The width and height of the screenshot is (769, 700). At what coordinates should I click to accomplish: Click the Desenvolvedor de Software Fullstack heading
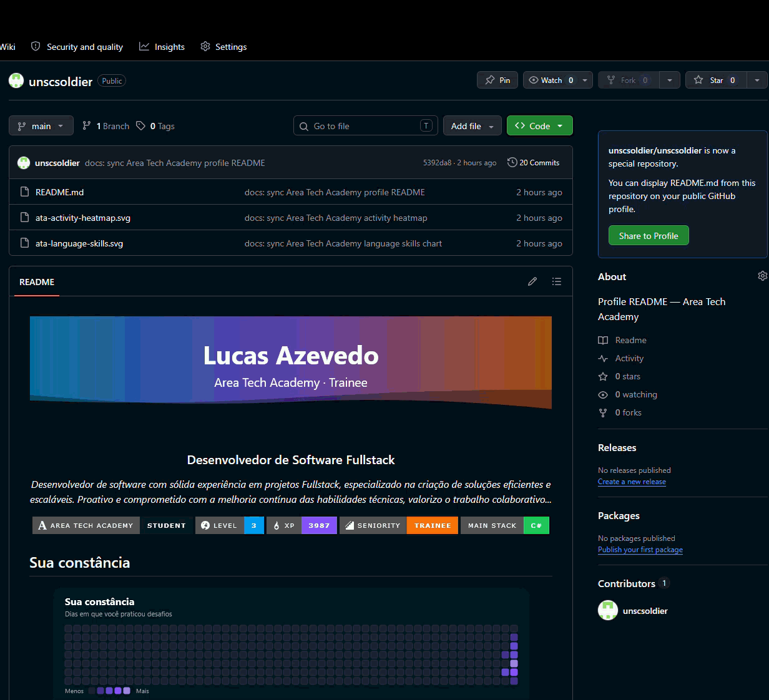coord(291,460)
